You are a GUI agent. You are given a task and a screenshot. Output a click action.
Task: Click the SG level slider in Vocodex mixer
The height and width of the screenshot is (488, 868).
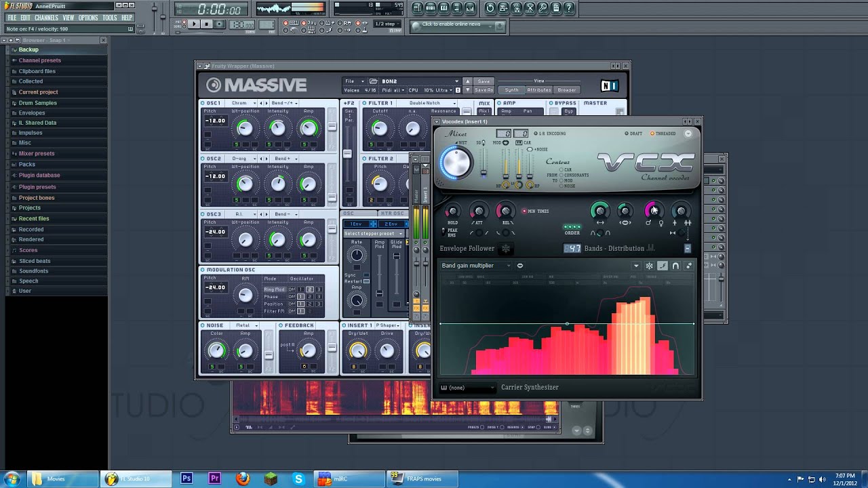[x=484, y=162]
